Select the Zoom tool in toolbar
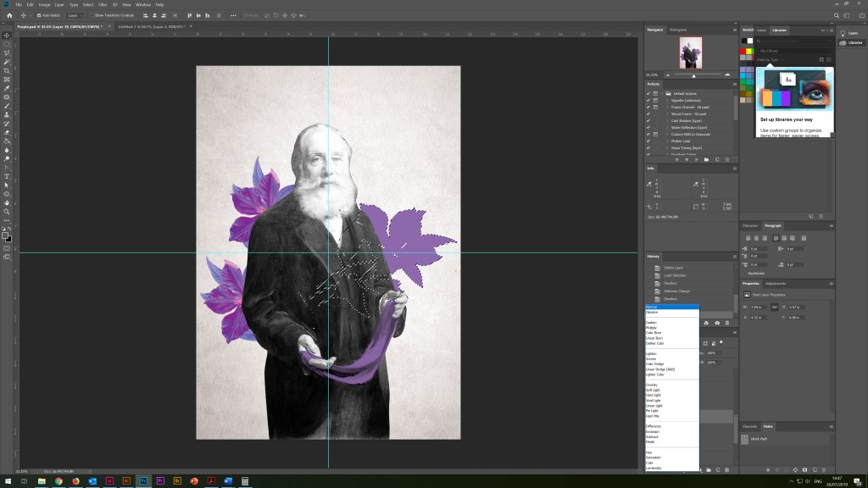This screenshot has width=868, height=488. coord(7,212)
